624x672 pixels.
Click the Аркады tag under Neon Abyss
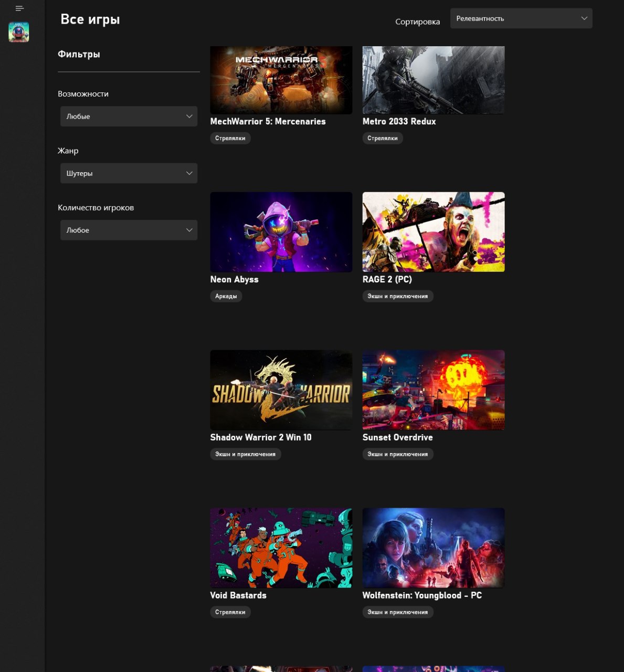pos(226,296)
